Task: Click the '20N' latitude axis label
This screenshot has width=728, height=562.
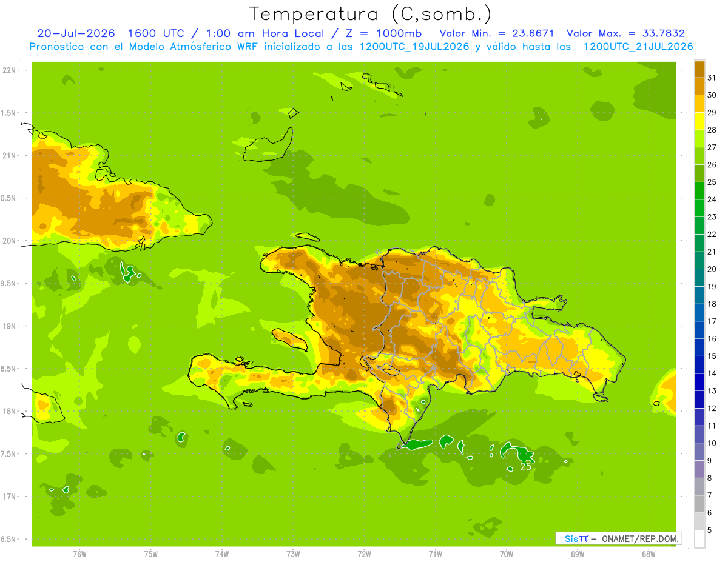Action: (10, 241)
